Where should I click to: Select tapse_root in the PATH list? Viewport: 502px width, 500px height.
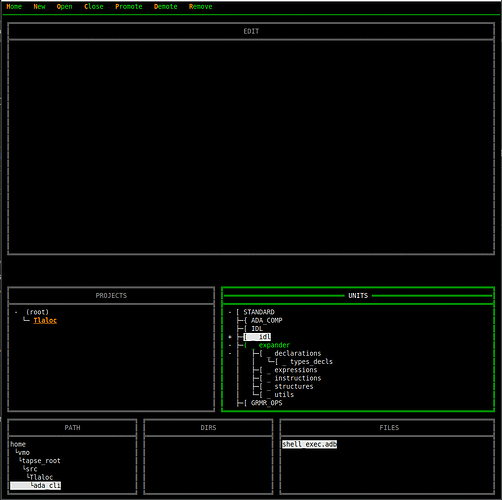click(x=41, y=461)
